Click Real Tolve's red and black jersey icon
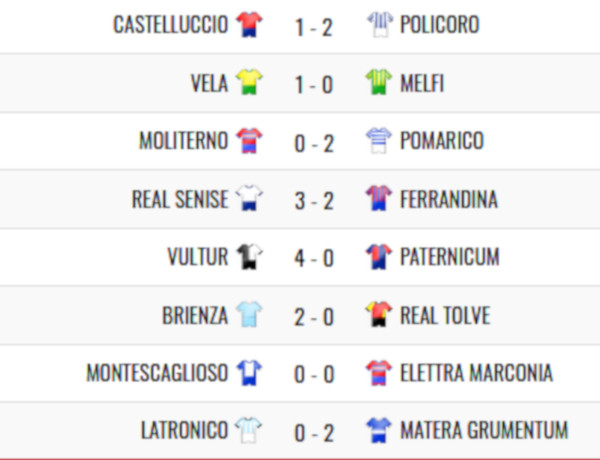Image resolution: width=600 pixels, height=460 pixels. (x=379, y=314)
